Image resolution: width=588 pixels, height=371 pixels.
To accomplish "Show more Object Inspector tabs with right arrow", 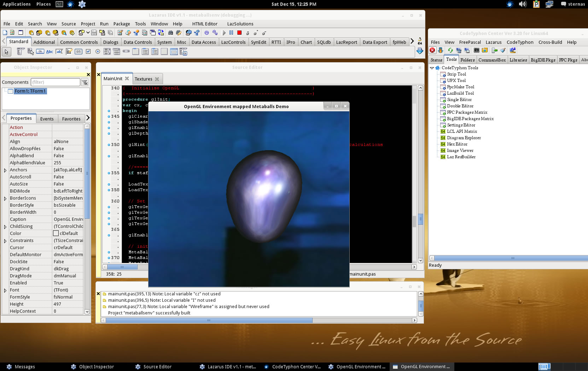I will [x=88, y=118].
